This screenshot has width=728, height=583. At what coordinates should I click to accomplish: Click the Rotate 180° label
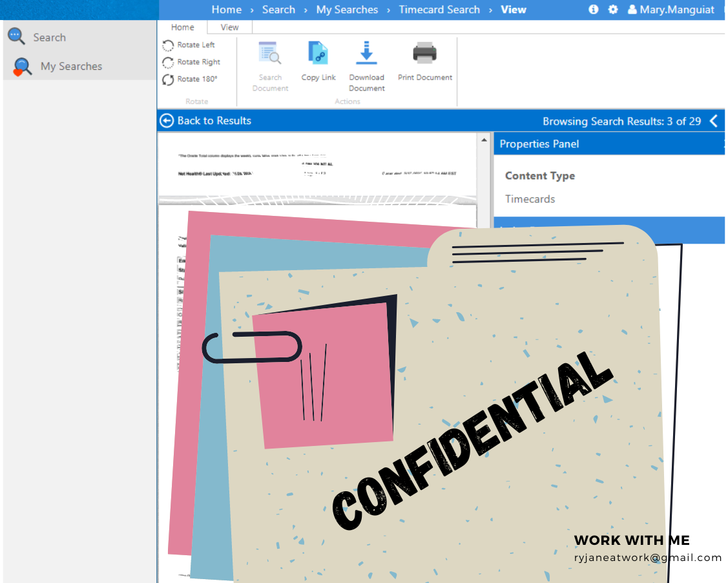coord(197,79)
